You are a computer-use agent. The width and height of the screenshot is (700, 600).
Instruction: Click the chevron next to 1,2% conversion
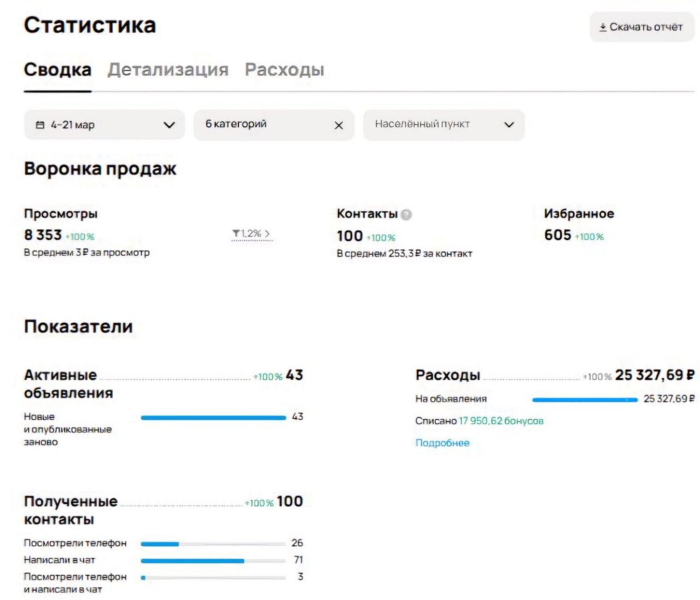pyautogui.click(x=267, y=234)
